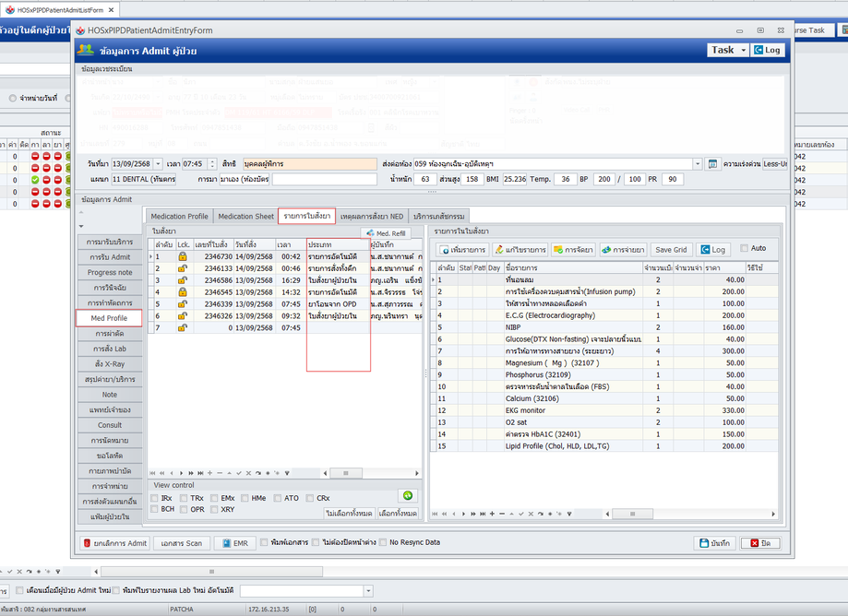
Task: Click the green refresh icon in View control
Action: pos(408,495)
